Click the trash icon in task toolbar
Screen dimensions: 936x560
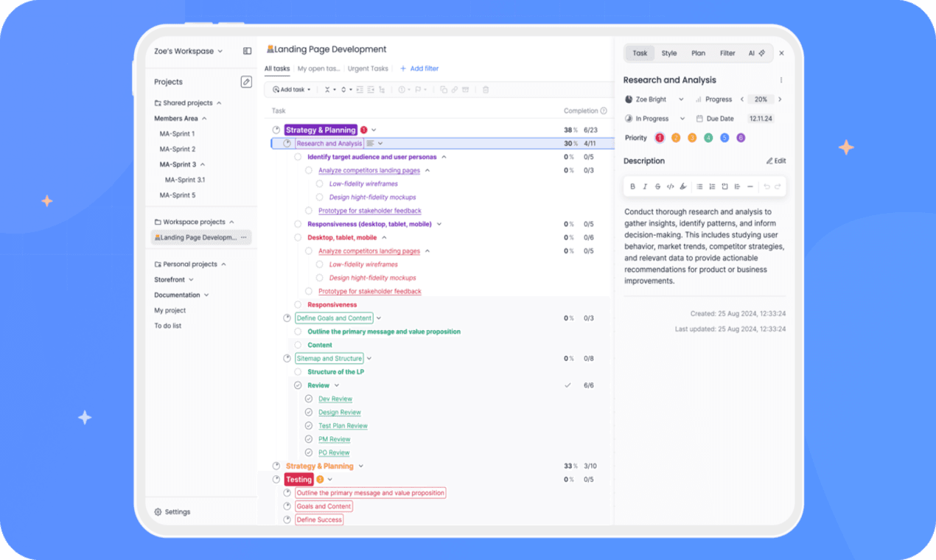coord(486,90)
